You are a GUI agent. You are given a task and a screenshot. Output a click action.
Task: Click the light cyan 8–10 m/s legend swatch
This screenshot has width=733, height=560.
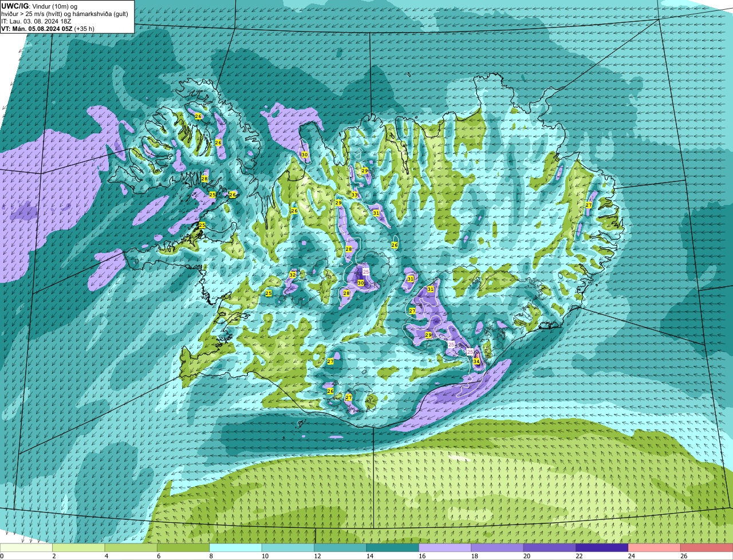tap(236, 547)
